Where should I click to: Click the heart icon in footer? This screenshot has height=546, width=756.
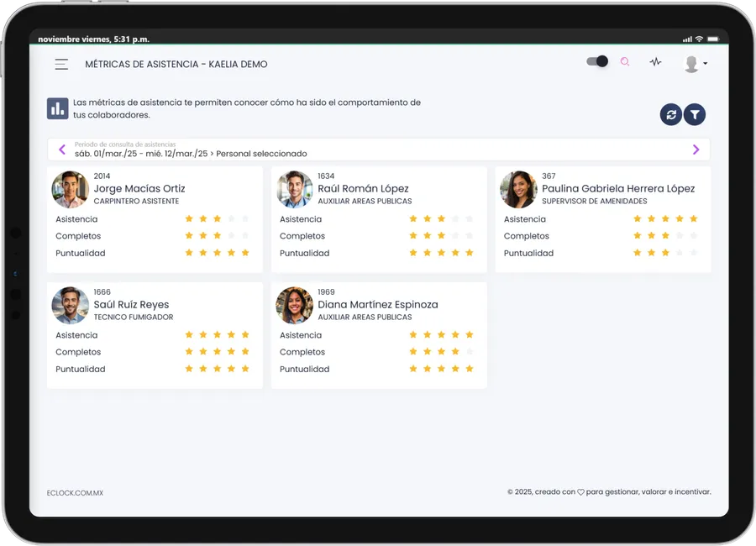click(580, 492)
